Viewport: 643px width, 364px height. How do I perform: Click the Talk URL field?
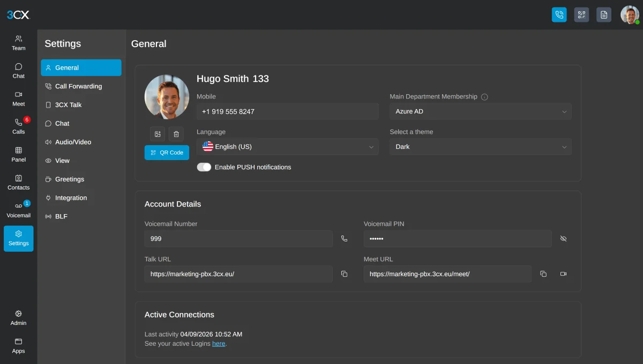tap(238, 274)
